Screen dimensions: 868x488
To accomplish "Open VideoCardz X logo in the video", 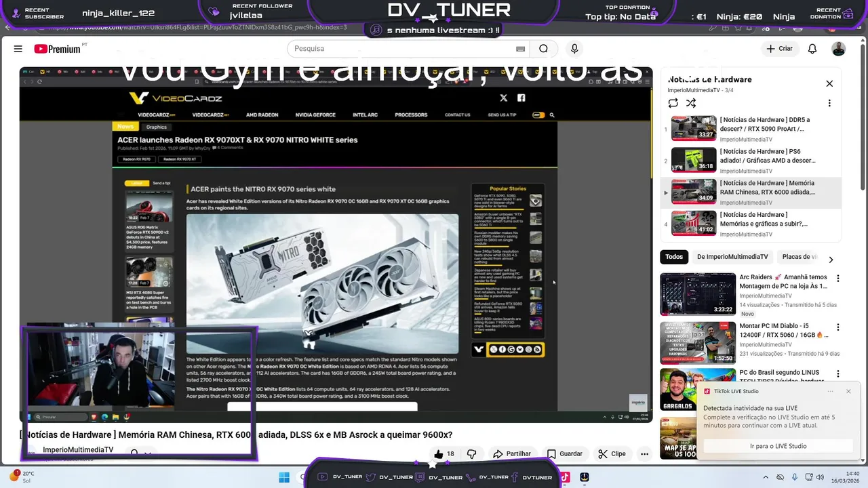I will pyautogui.click(x=503, y=98).
